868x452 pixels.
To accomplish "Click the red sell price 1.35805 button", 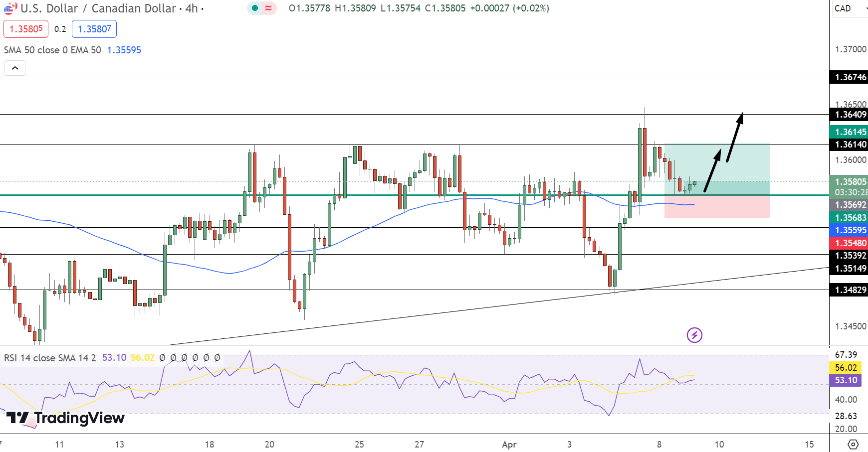I will pyautogui.click(x=26, y=29).
